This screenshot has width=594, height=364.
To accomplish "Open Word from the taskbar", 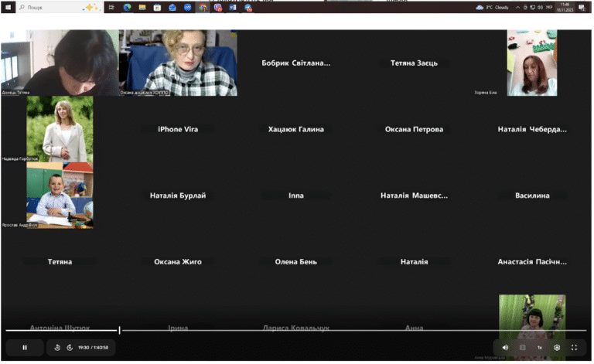I will click(x=233, y=7).
